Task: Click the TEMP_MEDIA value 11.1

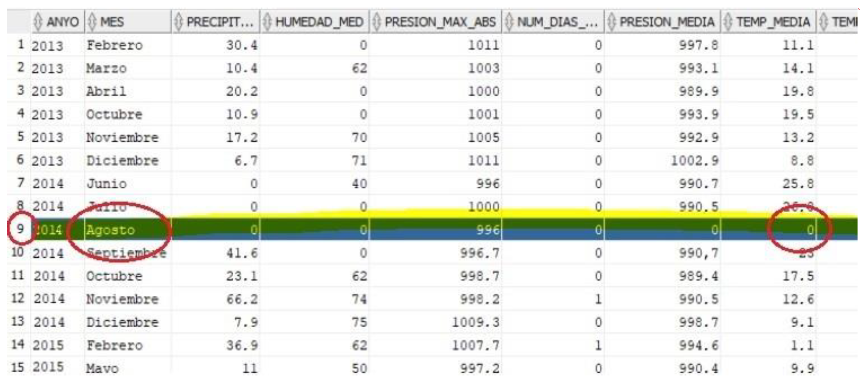Action: click(798, 45)
